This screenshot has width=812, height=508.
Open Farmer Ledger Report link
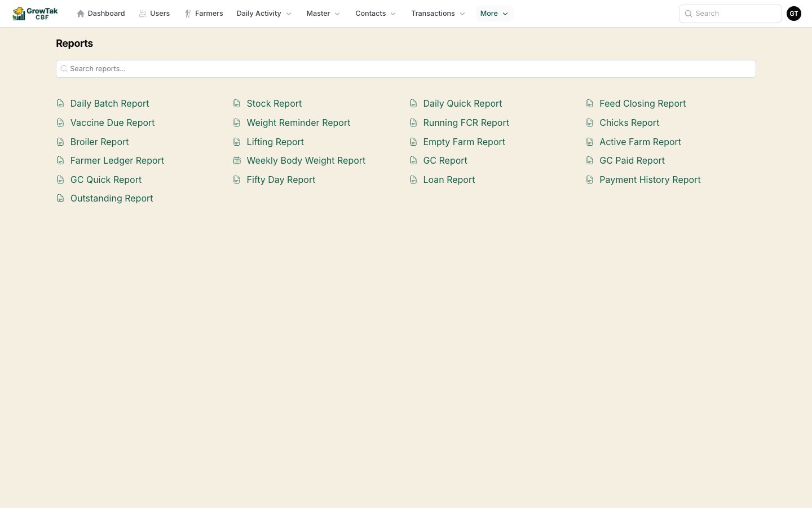[x=117, y=161]
